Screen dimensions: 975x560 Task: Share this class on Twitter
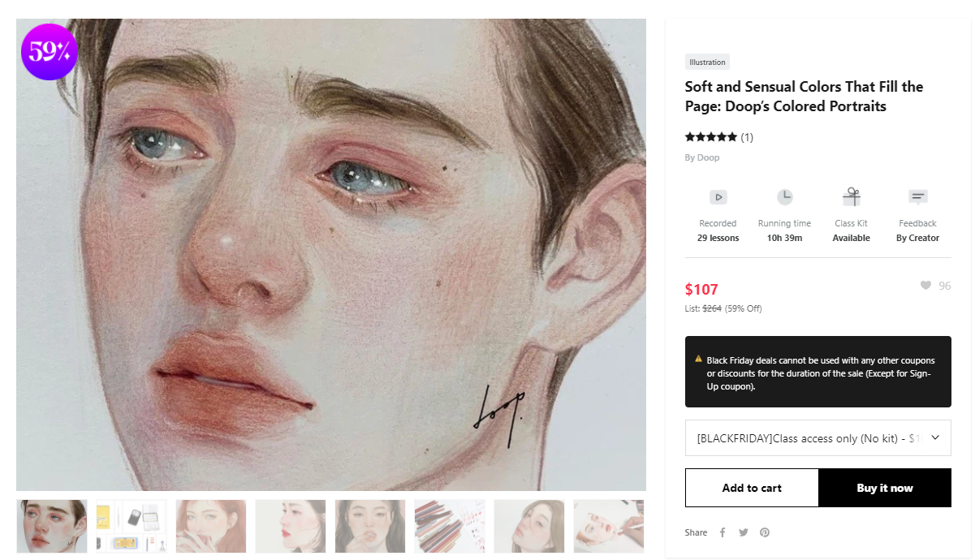744,532
